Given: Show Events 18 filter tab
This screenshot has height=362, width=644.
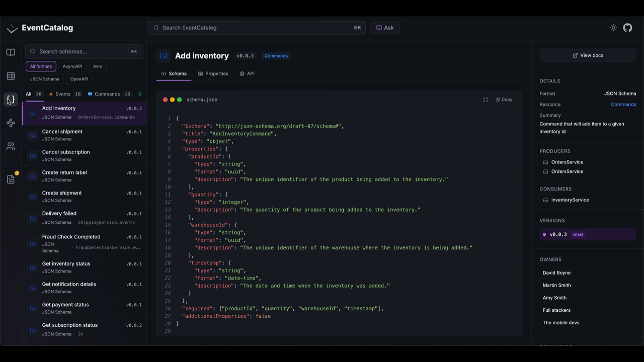Looking at the screenshot, I should coord(65,94).
